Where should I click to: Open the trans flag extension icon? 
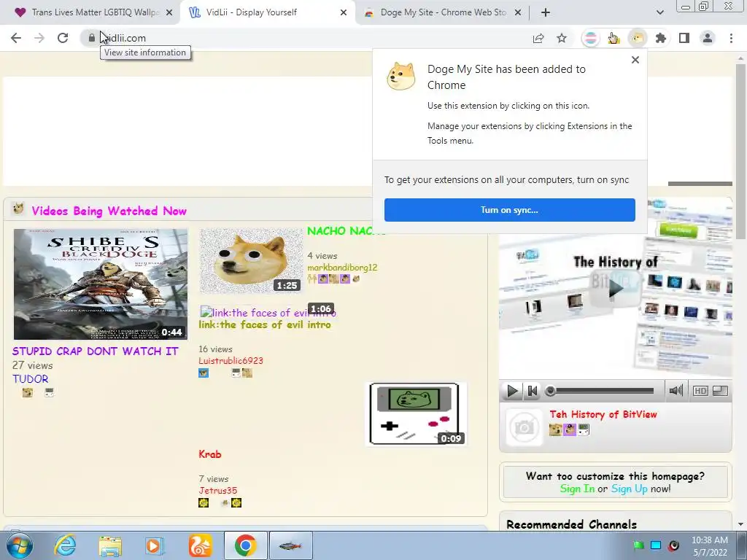click(x=590, y=38)
